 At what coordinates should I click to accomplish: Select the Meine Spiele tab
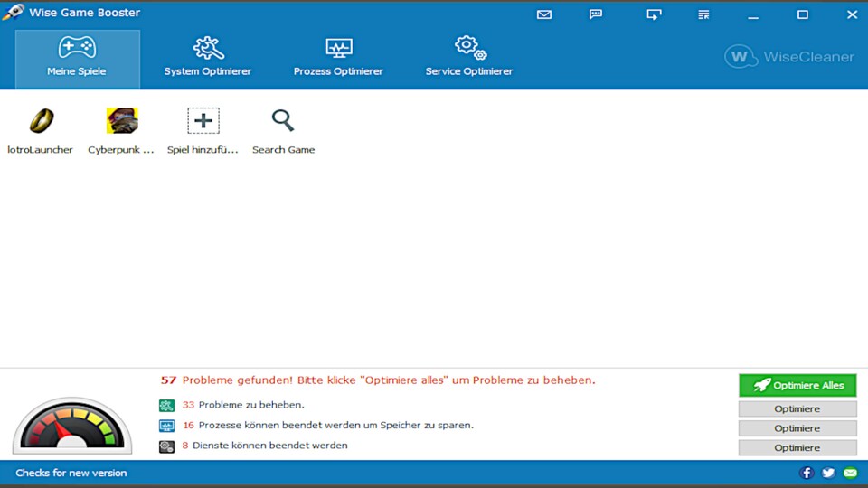(77, 58)
